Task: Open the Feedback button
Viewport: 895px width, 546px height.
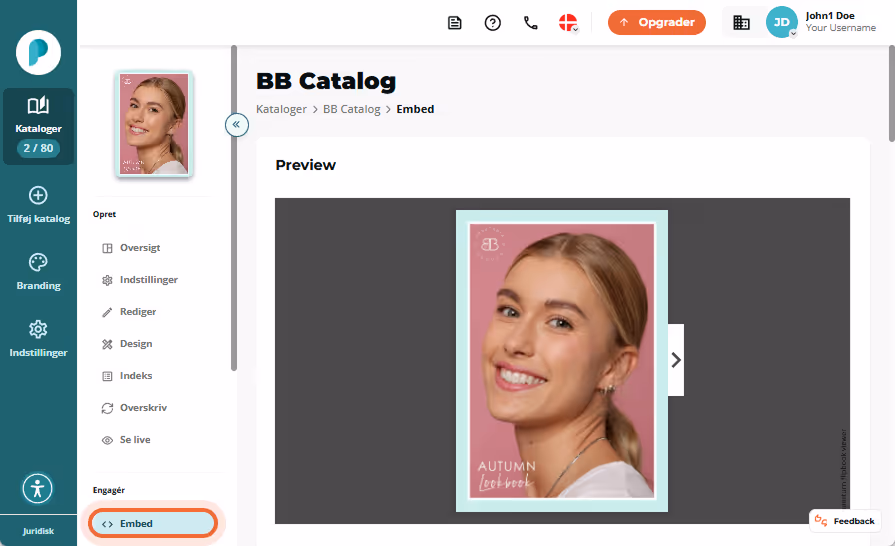Action: [x=845, y=521]
